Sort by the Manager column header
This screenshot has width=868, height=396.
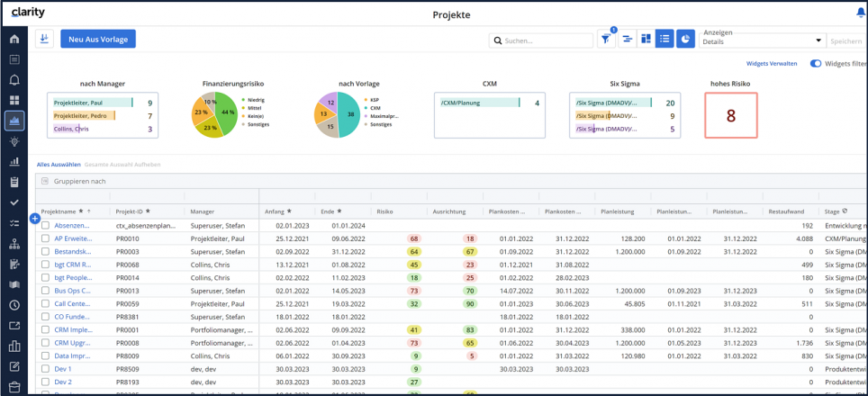tap(203, 211)
